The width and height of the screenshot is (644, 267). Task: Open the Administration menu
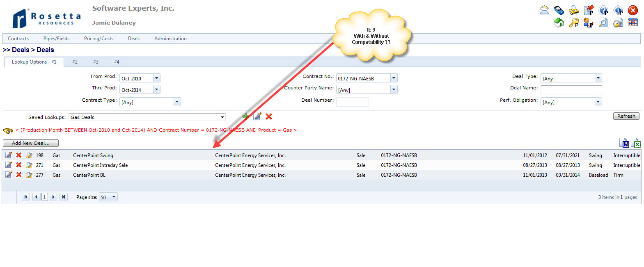click(170, 39)
